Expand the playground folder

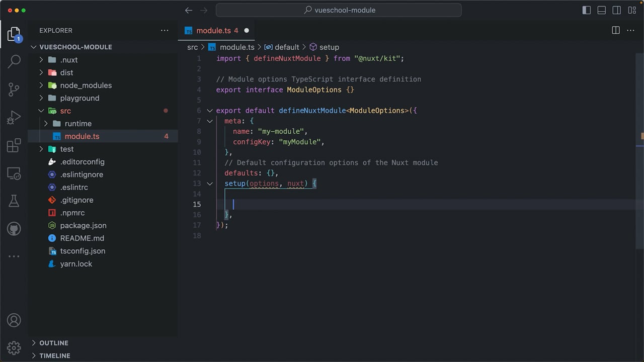click(x=103, y=98)
